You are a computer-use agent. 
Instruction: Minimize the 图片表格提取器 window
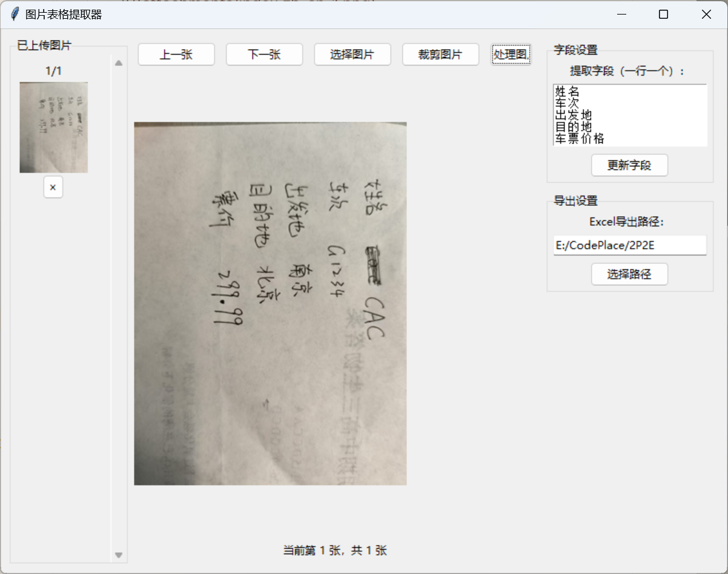click(x=621, y=15)
